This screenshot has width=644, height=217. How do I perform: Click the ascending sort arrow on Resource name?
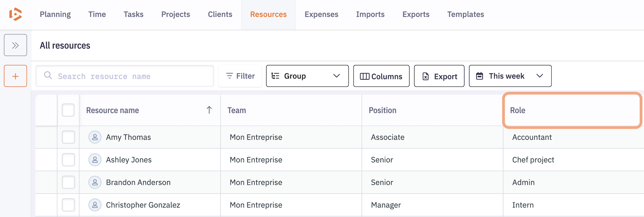[209, 110]
